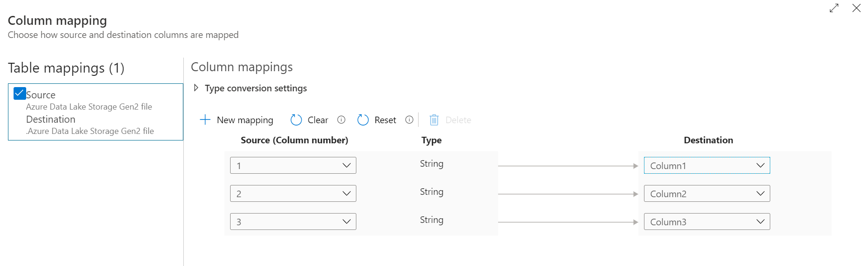Close the Column mapping panel
868x266 pixels.
click(x=856, y=8)
